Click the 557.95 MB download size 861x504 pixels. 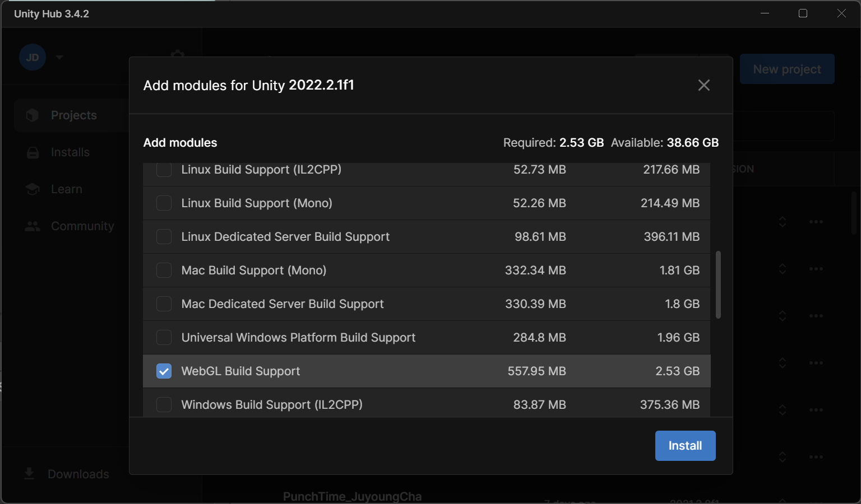[x=536, y=371]
